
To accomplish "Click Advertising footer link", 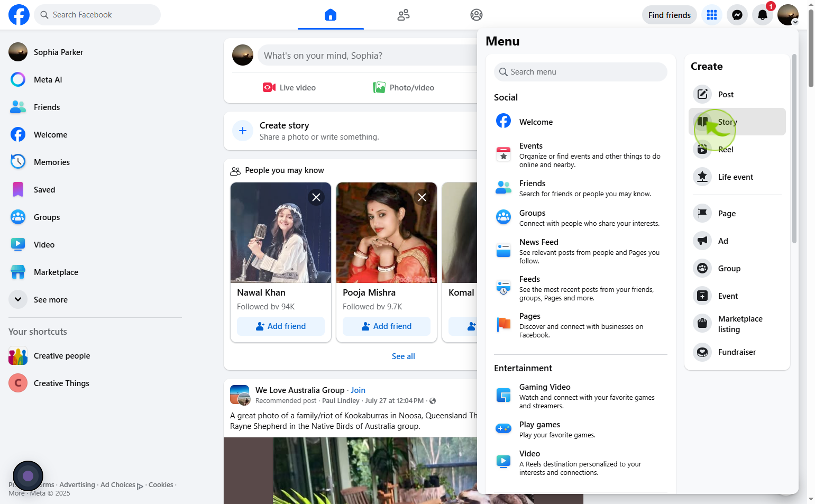I will [77, 485].
